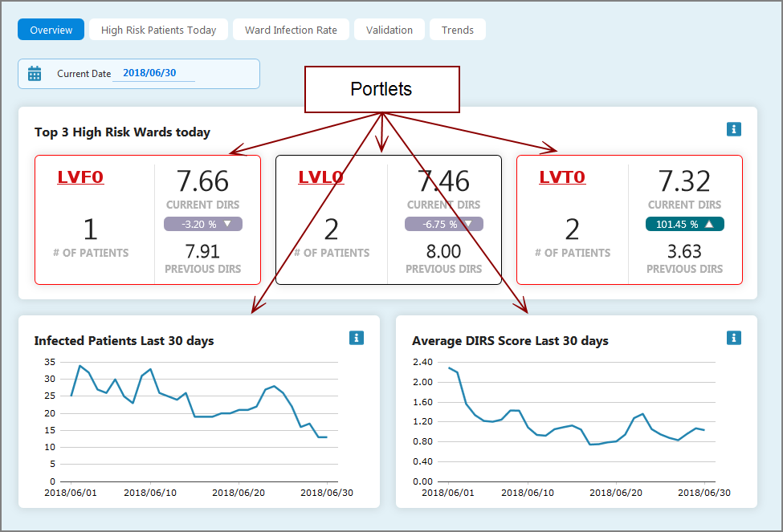Select the Ward Infection Rate tab

tap(291, 30)
